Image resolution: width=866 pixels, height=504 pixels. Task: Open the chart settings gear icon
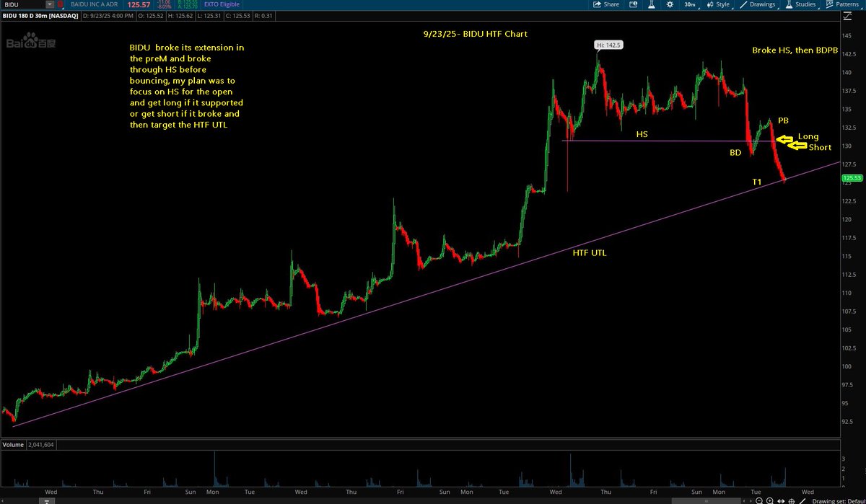point(670,4)
